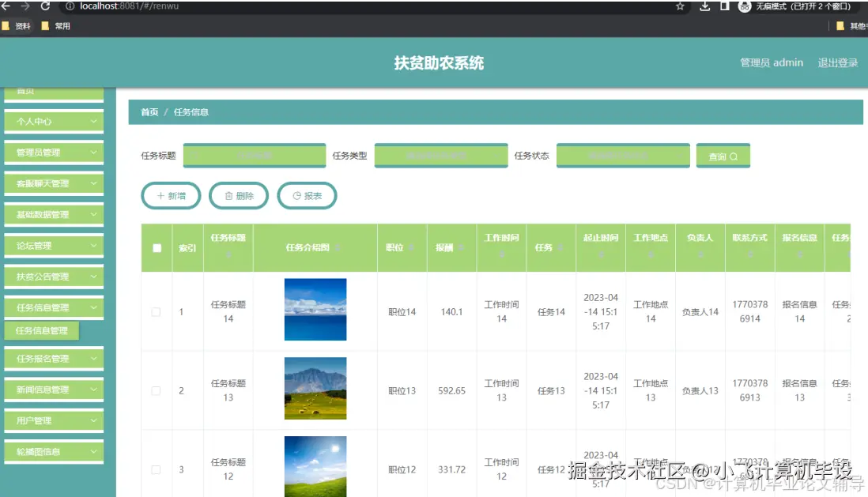868x497 pixels.
Task: Open the 报表 report icon
Action: tap(295, 194)
